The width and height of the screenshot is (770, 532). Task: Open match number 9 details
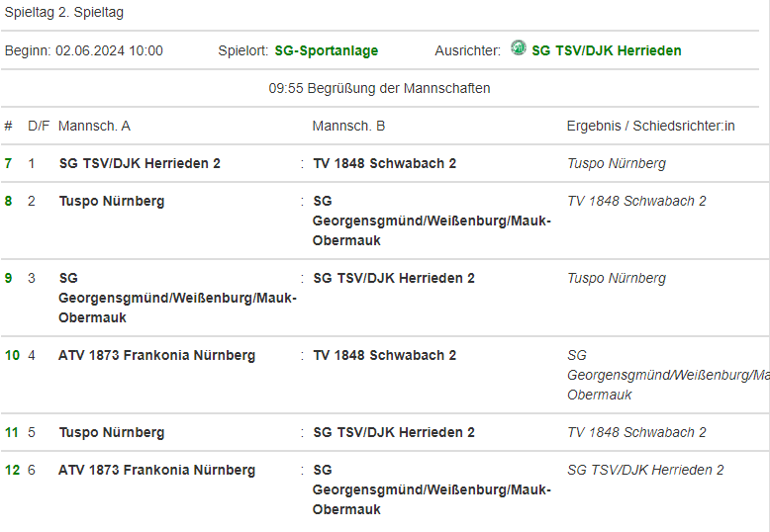(8, 278)
